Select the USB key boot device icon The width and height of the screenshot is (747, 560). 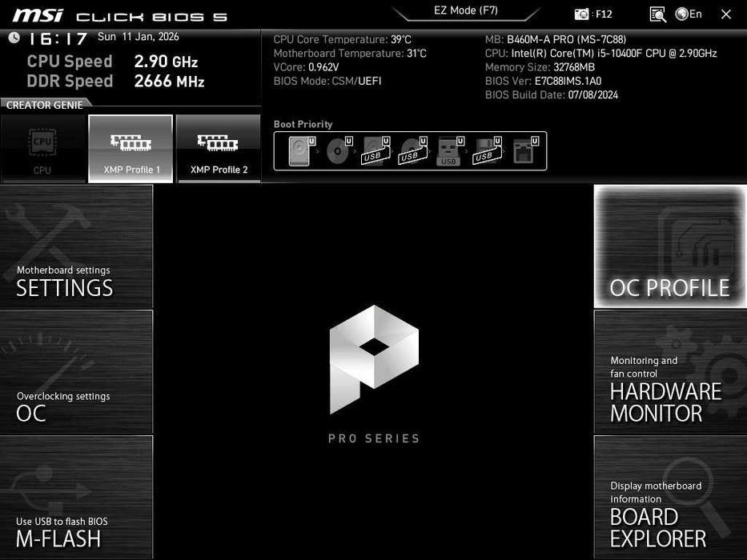click(450, 151)
